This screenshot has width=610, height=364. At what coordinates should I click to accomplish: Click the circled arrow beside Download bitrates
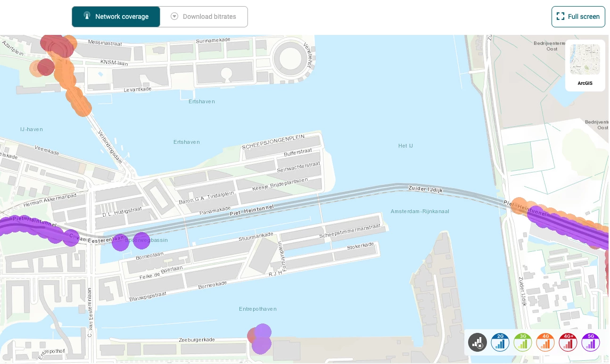point(174,17)
